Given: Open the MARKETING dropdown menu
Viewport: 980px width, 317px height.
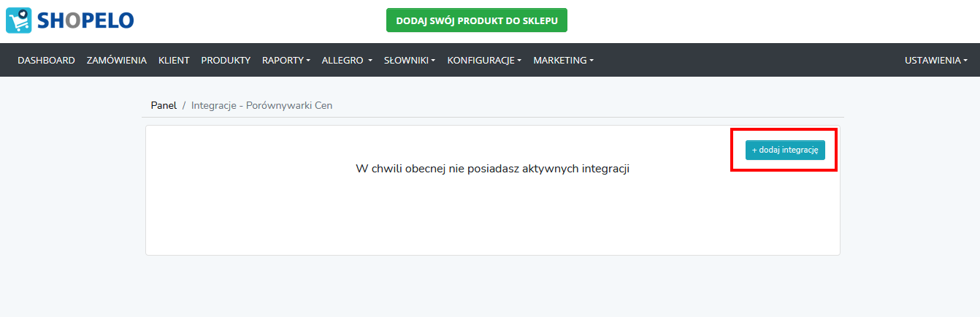Looking at the screenshot, I should (563, 60).
